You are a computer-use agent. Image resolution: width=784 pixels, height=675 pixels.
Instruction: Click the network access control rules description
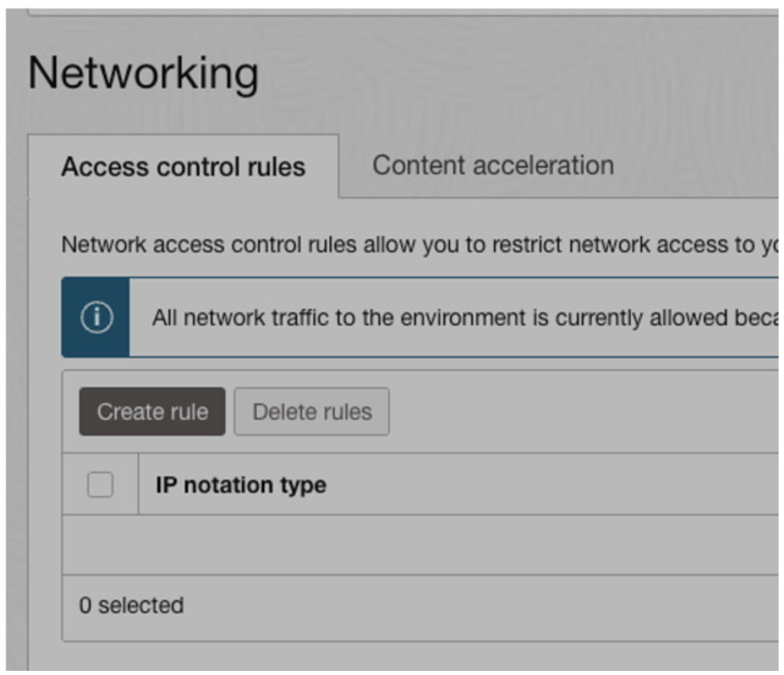[410, 244]
